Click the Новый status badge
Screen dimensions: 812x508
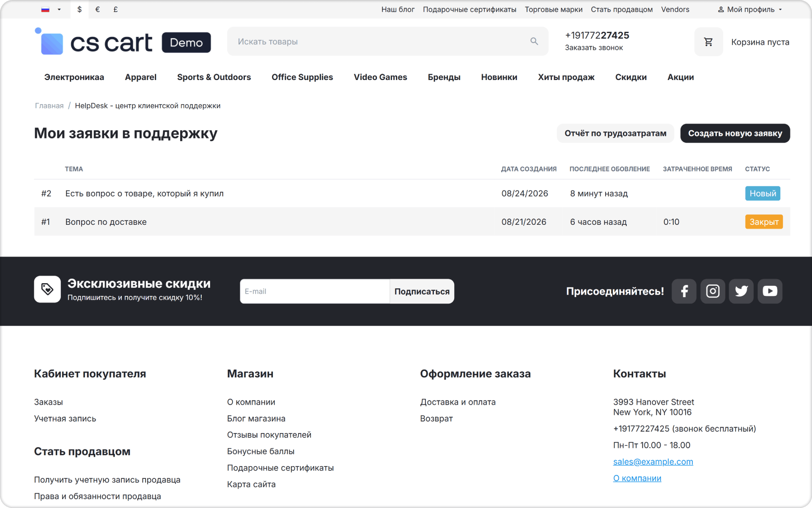tap(763, 193)
